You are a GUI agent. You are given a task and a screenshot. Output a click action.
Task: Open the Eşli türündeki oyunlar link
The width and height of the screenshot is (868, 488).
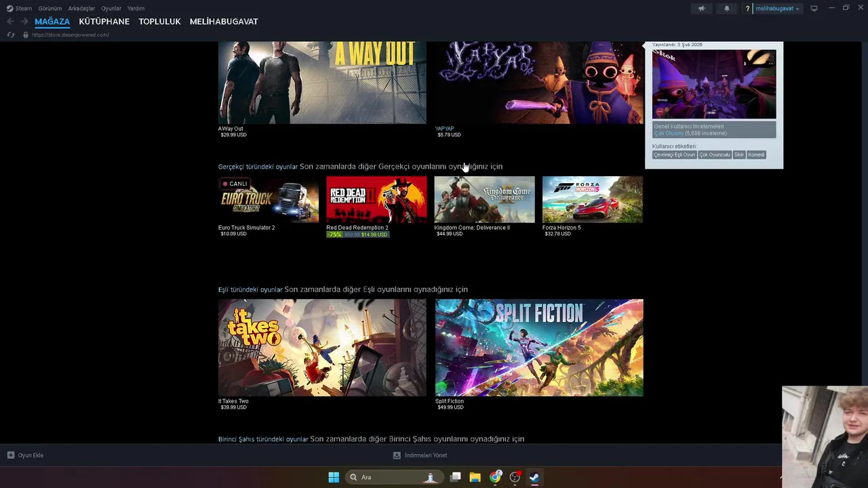coord(250,289)
